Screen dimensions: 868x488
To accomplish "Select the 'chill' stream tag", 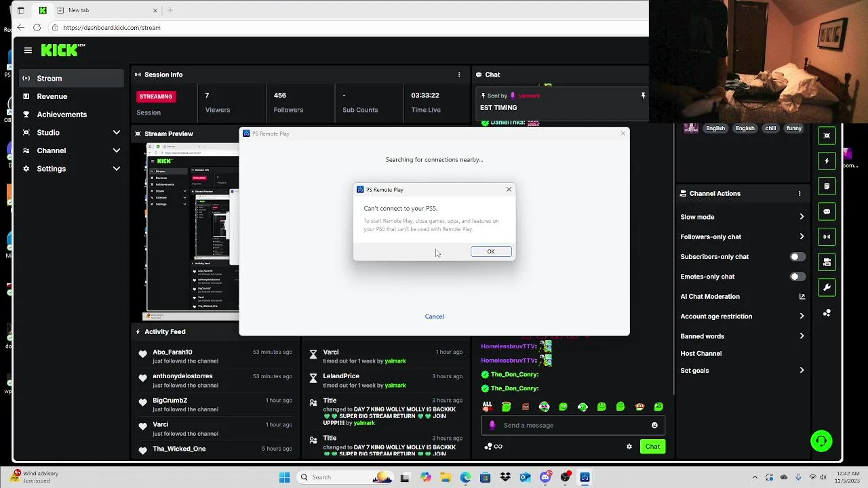I will point(770,128).
